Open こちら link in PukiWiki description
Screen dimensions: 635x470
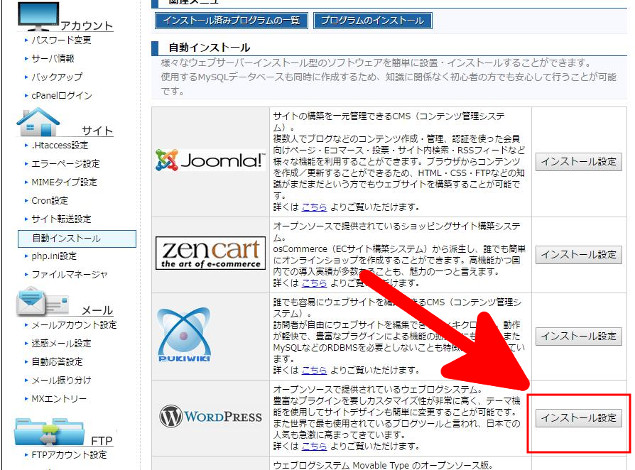point(314,370)
